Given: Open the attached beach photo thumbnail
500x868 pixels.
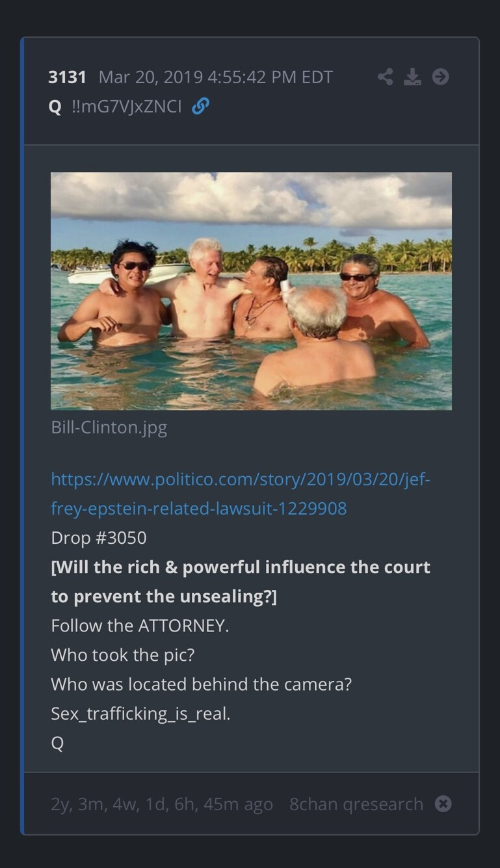Looking at the screenshot, I should 251,291.
